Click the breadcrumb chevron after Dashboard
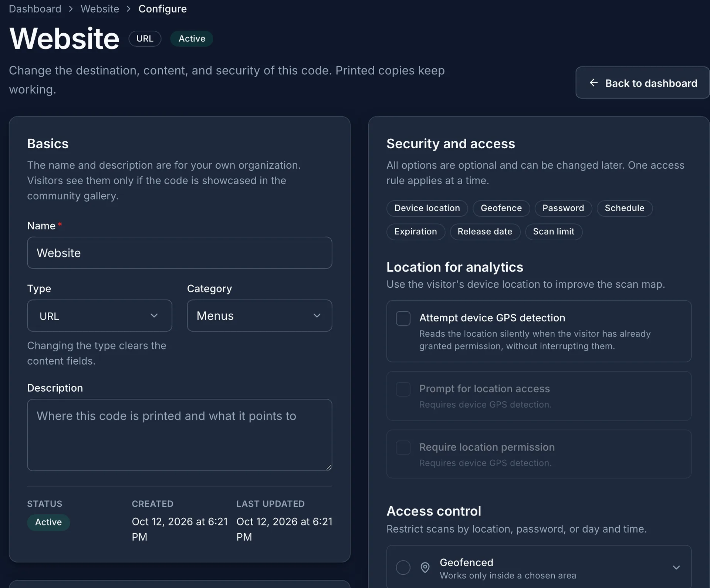The width and height of the screenshot is (710, 588). [x=71, y=9]
